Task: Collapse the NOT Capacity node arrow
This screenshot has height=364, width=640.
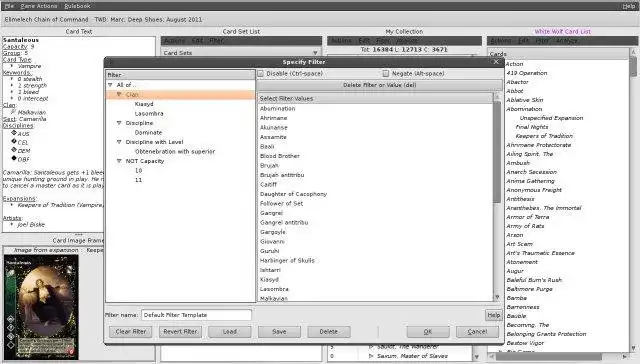Action: tap(119, 161)
